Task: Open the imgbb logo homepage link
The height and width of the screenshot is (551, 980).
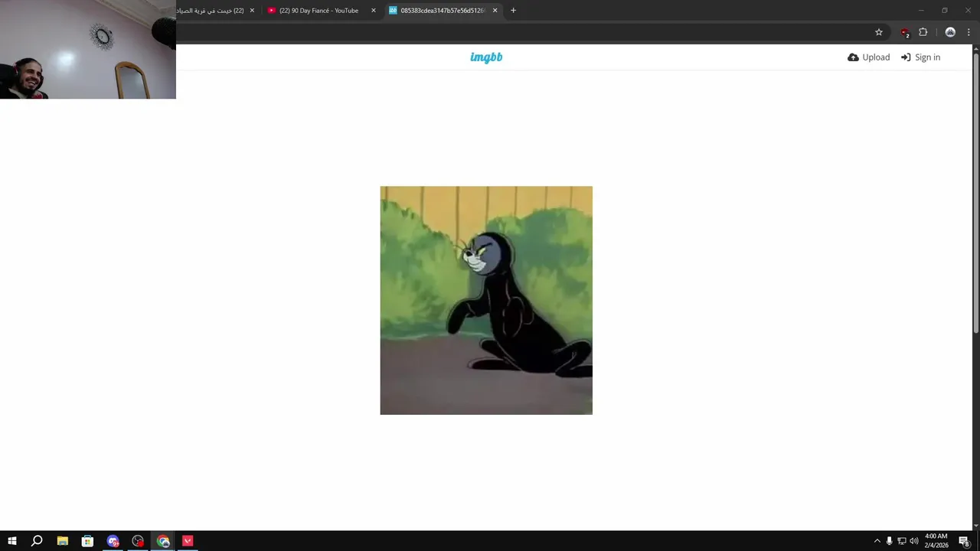Action: point(486,57)
